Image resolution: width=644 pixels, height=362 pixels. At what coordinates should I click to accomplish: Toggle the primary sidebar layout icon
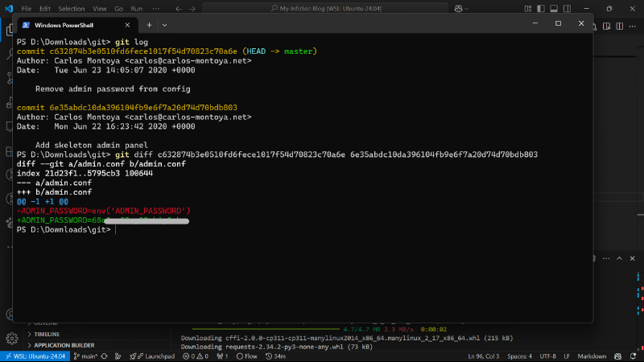(541, 9)
